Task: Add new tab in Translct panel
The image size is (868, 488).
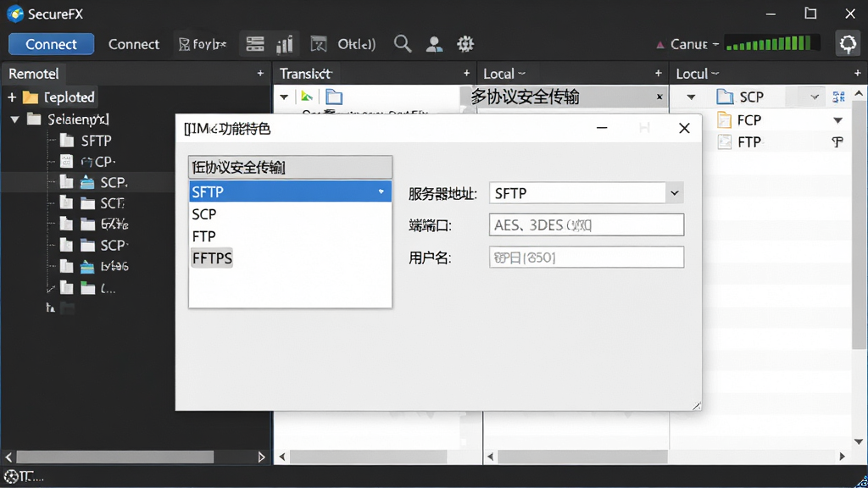Action: point(467,73)
